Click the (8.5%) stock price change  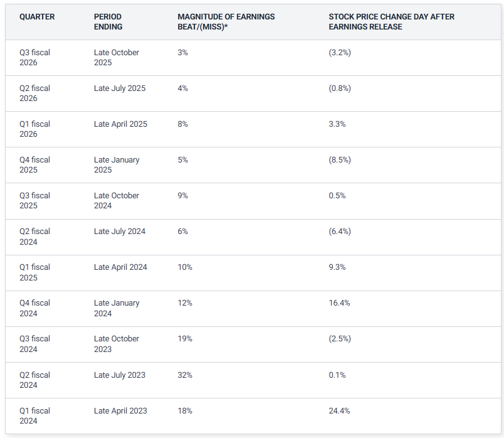(340, 160)
